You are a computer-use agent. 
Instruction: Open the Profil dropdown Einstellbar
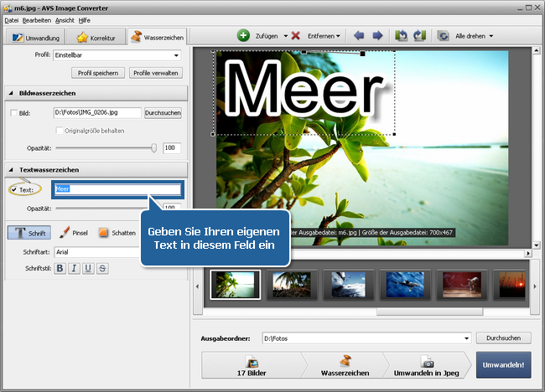pos(117,55)
